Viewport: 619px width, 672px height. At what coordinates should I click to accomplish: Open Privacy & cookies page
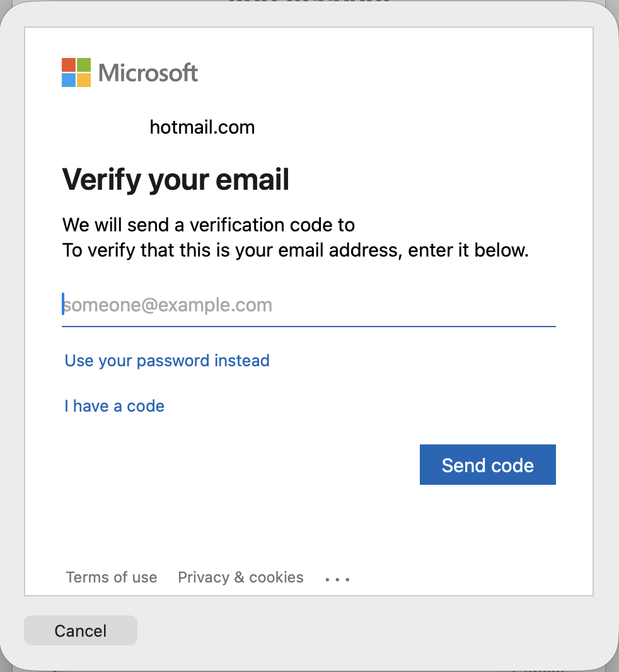pos(240,577)
